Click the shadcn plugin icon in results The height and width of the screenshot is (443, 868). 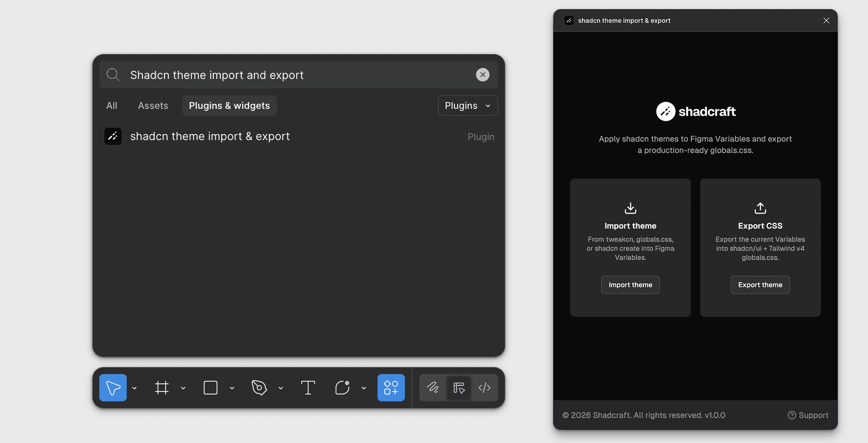[113, 136]
